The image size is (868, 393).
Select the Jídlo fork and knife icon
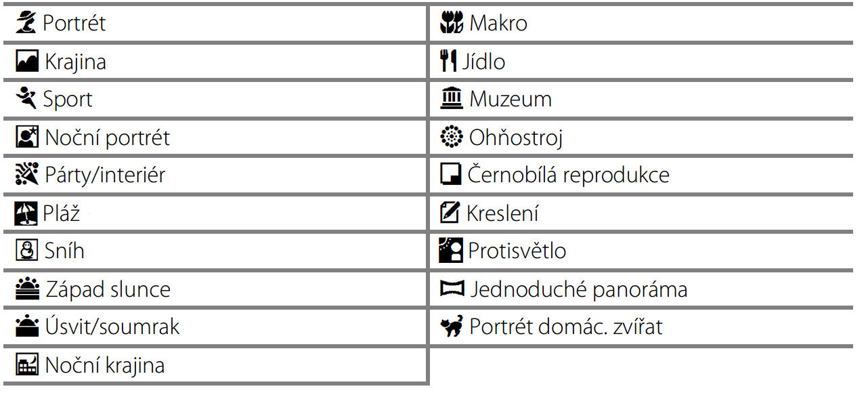coord(448,62)
